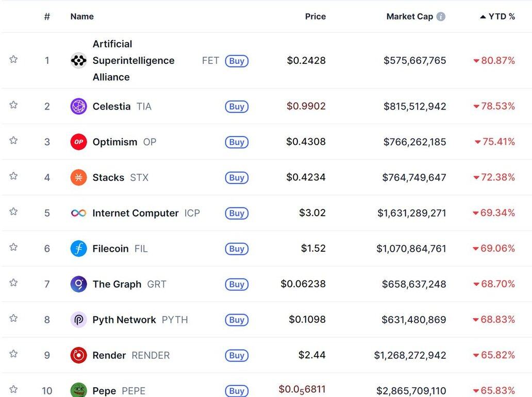This screenshot has height=397, width=532.
Task: Click the Name column header
Action: click(x=82, y=16)
